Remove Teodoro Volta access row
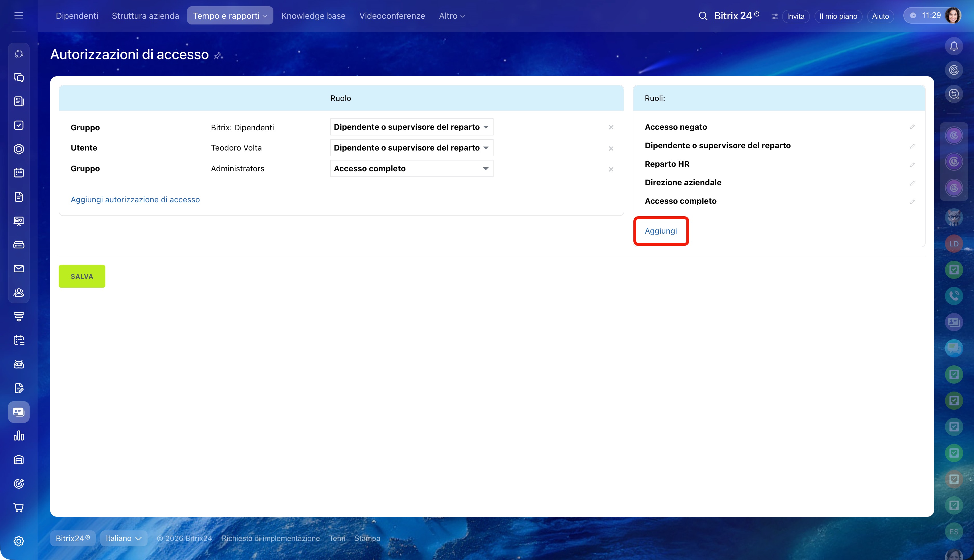 (611, 149)
